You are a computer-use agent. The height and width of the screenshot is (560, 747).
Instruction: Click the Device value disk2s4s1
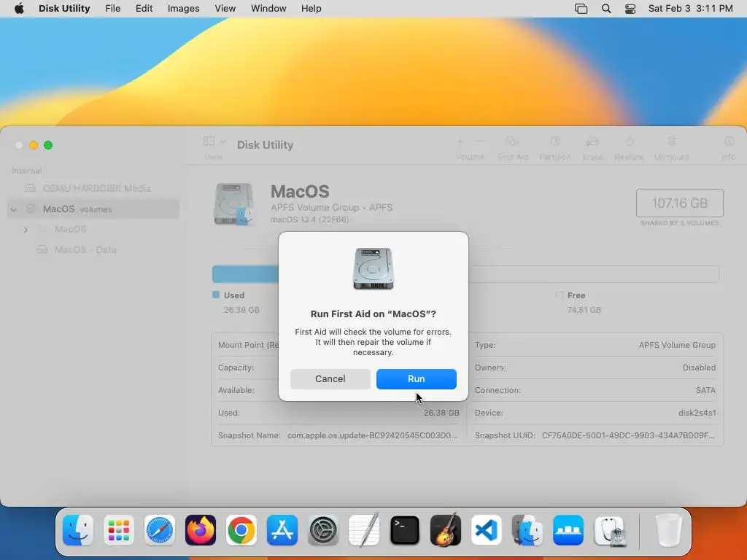(697, 413)
